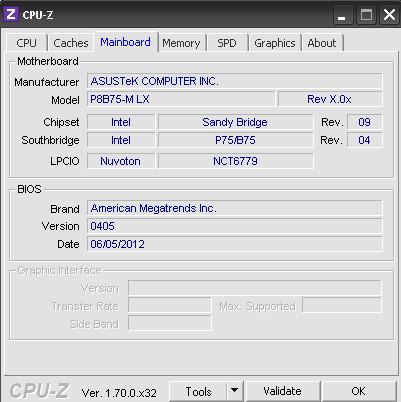Expand the Tools dropdown arrow
Viewport: 401px width, 402px height.
click(x=235, y=391)
